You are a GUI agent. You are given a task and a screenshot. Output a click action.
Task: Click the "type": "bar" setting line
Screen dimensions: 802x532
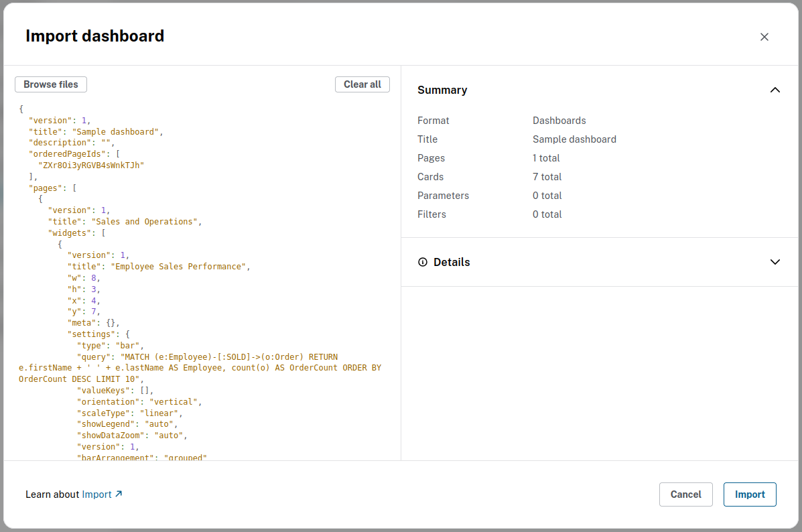pyautogui.click(x=111, y=346)
